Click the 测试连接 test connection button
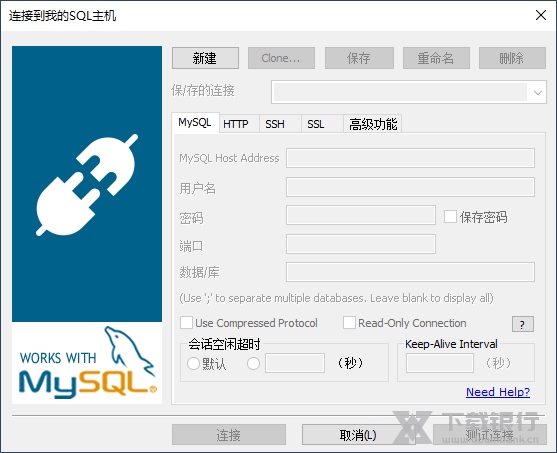This screenshot has height=453, width=557. point(490,435)
